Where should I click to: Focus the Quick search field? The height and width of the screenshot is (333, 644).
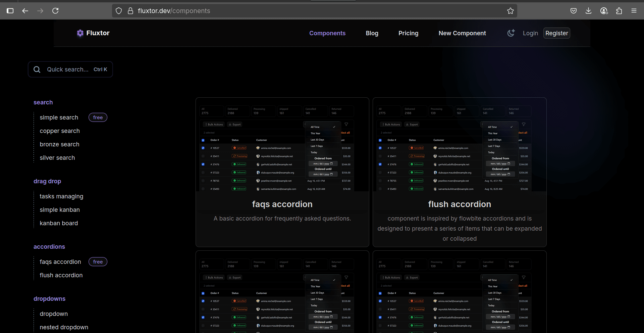[70, 69]
